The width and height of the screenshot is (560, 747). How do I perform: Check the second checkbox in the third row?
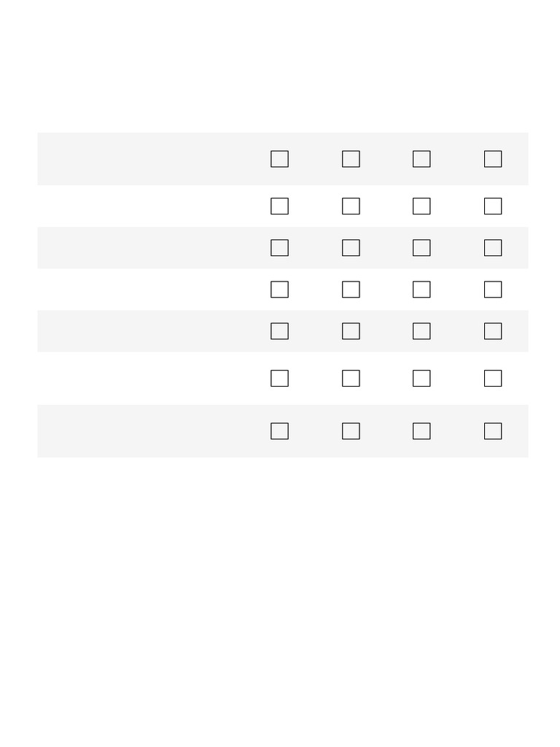tap(351, 248)
